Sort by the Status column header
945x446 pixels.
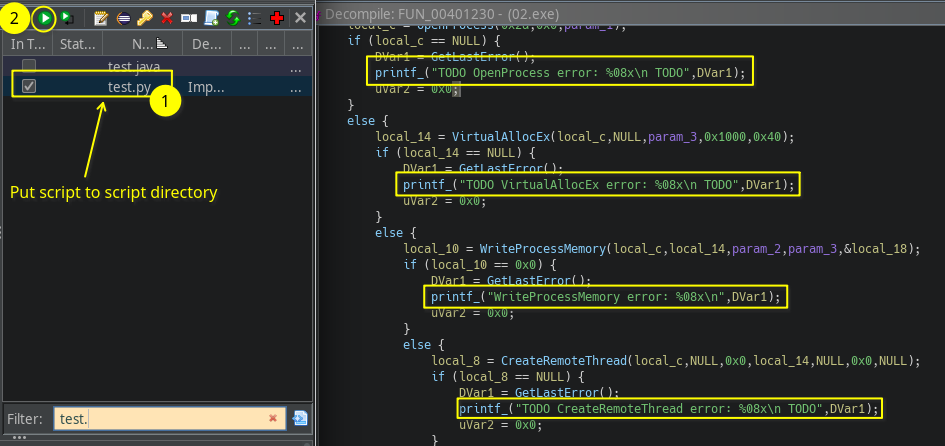pos(78,43)
